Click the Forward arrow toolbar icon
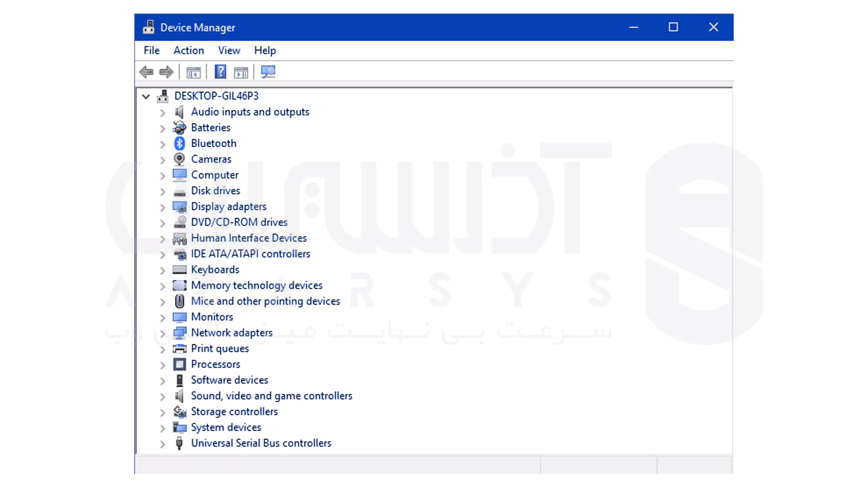The height and width of the screenshot is (488, 868). click(166, 72)
